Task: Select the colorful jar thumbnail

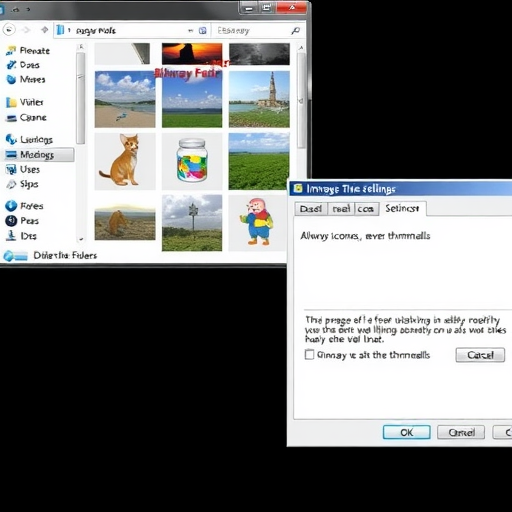Action: pos(192,161)
